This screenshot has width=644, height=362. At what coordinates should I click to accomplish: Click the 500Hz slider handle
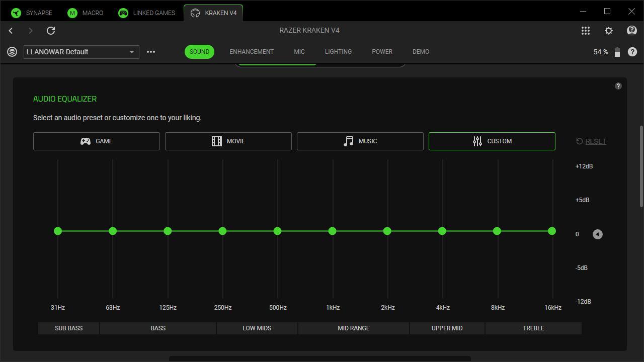point(277,231)
